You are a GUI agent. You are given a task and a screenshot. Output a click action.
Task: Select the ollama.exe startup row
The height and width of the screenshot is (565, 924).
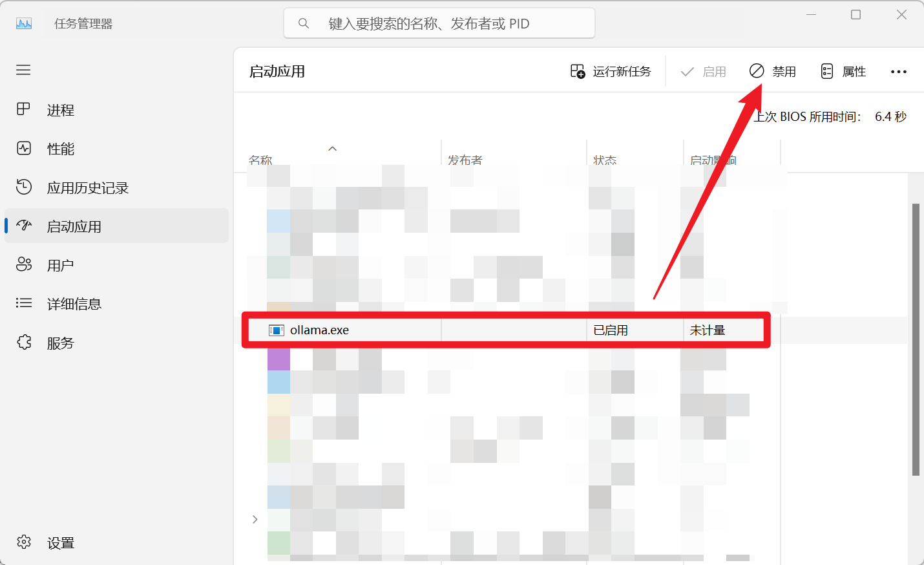coord(319,330)
